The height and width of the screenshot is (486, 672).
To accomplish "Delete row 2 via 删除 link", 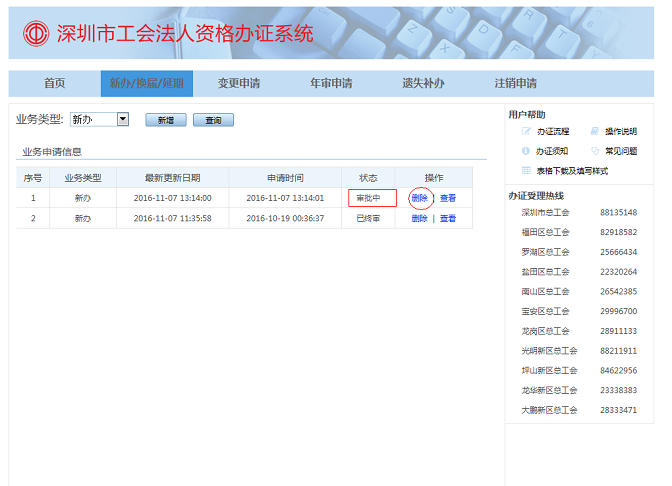I will point(420,218).
